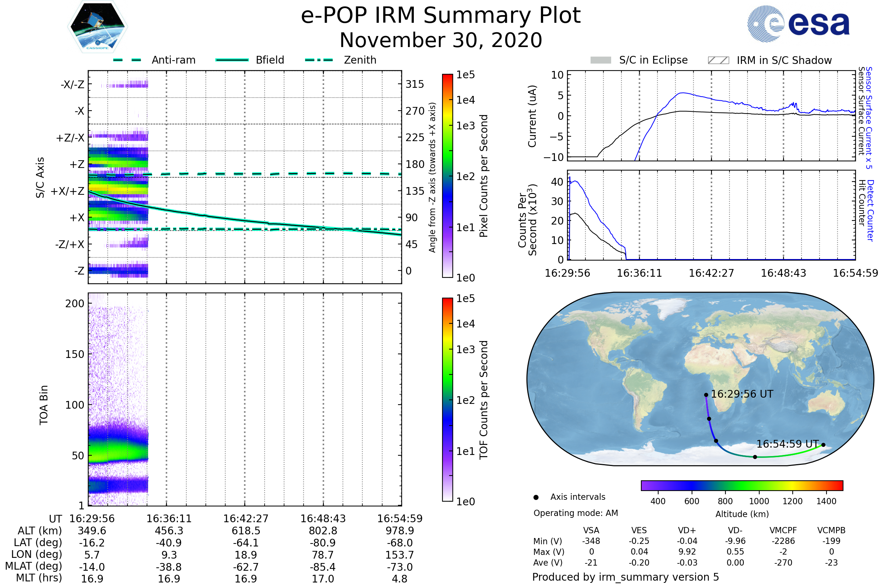Click the Bfield solid line legend marker

coord(232,60)
